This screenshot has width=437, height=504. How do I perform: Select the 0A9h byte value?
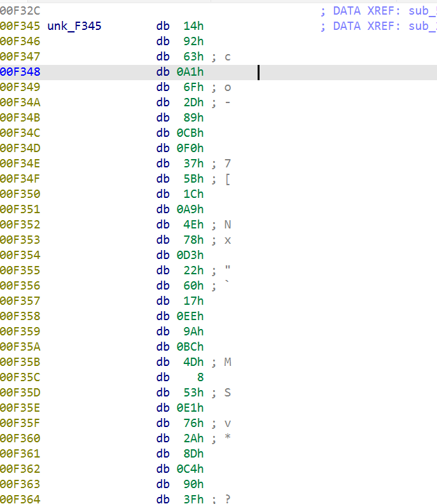pos(190,209)
